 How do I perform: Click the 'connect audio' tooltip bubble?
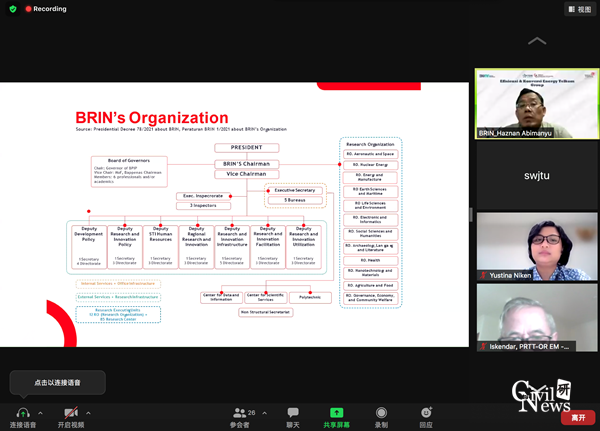point(57,383)
